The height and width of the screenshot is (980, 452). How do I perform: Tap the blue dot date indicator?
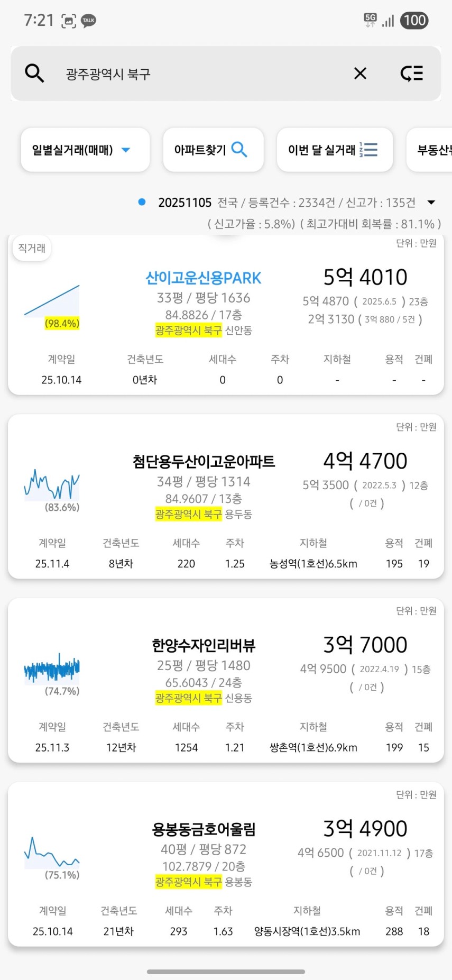(142, 202)
